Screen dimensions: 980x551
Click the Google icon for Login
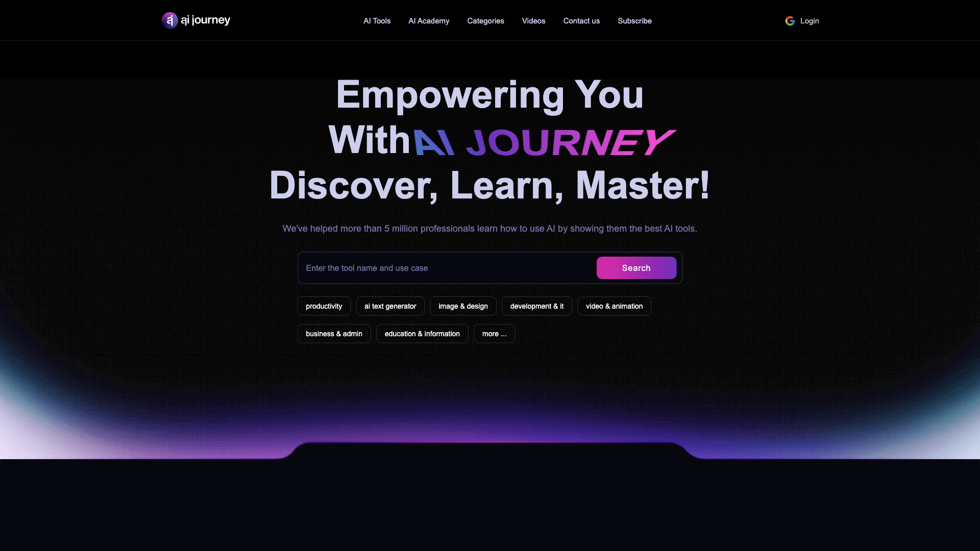coord(790,21)
